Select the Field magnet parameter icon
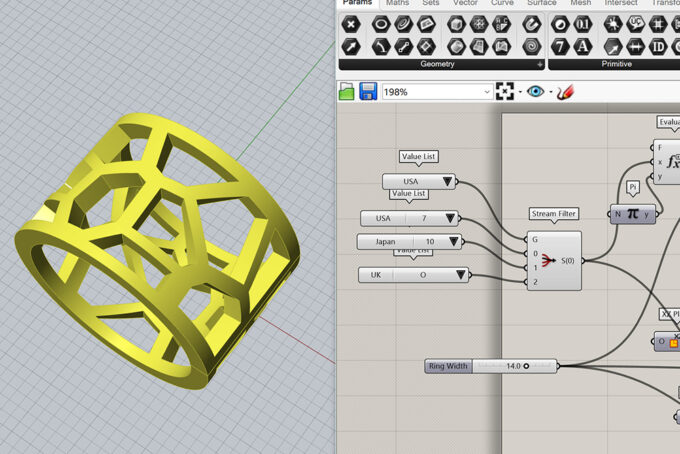 pyautogui.click(x=532, y=24)
